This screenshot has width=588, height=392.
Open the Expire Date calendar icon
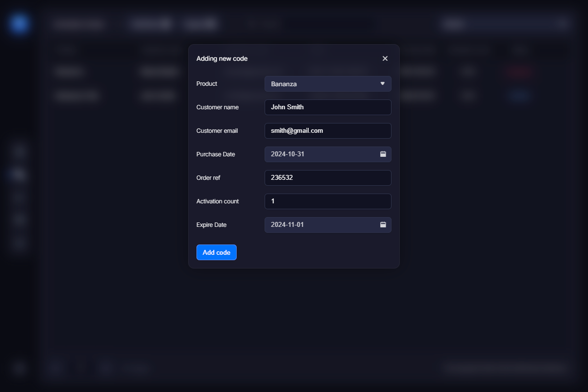click(x=383, y=225)
